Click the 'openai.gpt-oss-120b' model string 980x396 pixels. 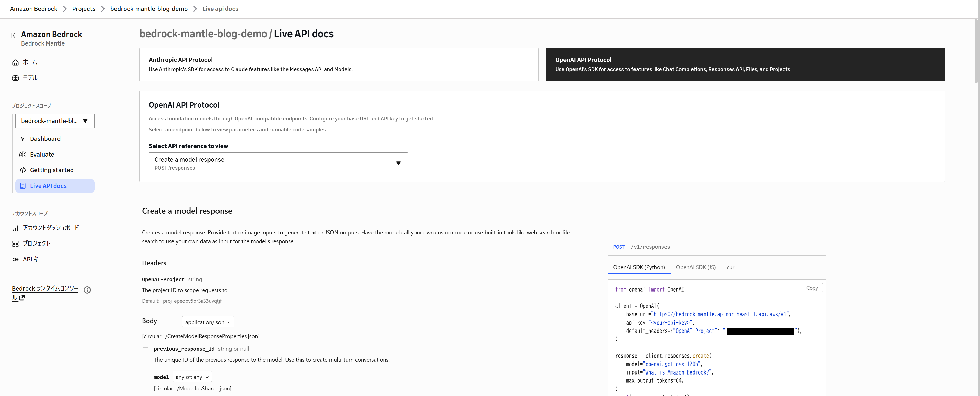click(671, 364)
